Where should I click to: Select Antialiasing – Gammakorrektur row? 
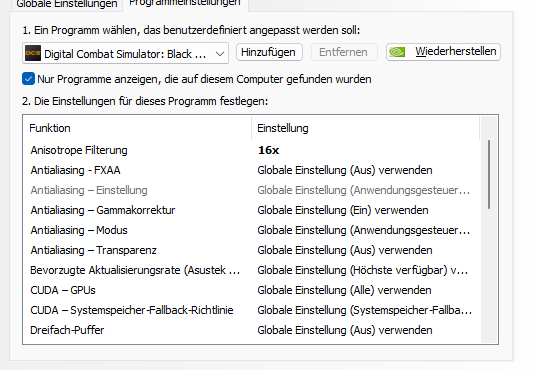pos(252,210)
